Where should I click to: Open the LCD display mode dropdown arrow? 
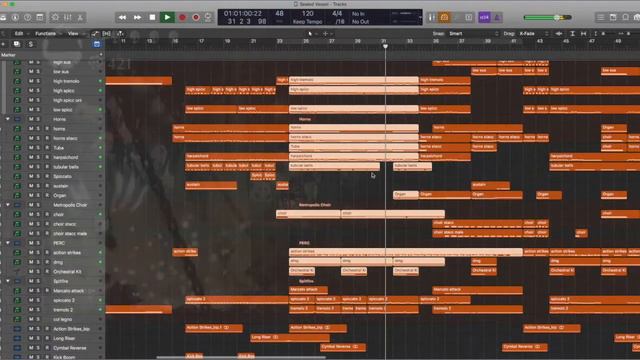[x=420, y=17]
